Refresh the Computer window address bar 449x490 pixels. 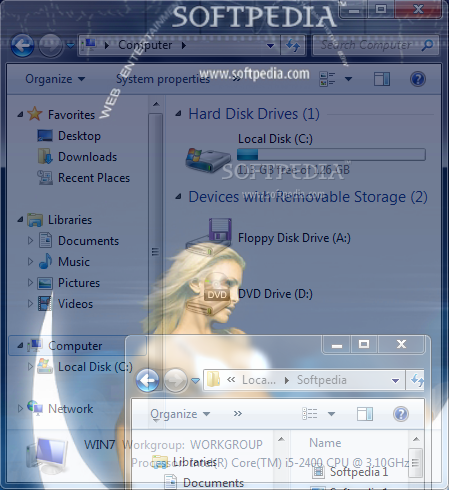293,45
